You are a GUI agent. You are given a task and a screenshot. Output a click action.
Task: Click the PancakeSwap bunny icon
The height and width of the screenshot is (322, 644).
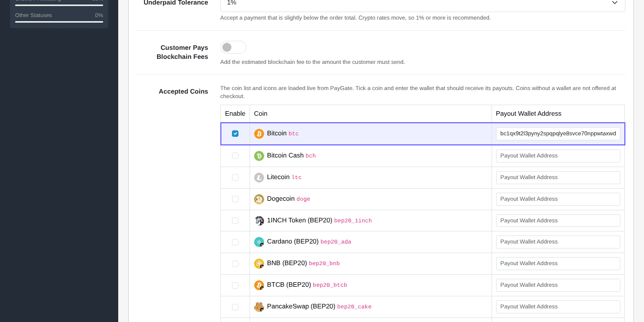[259, 307]
